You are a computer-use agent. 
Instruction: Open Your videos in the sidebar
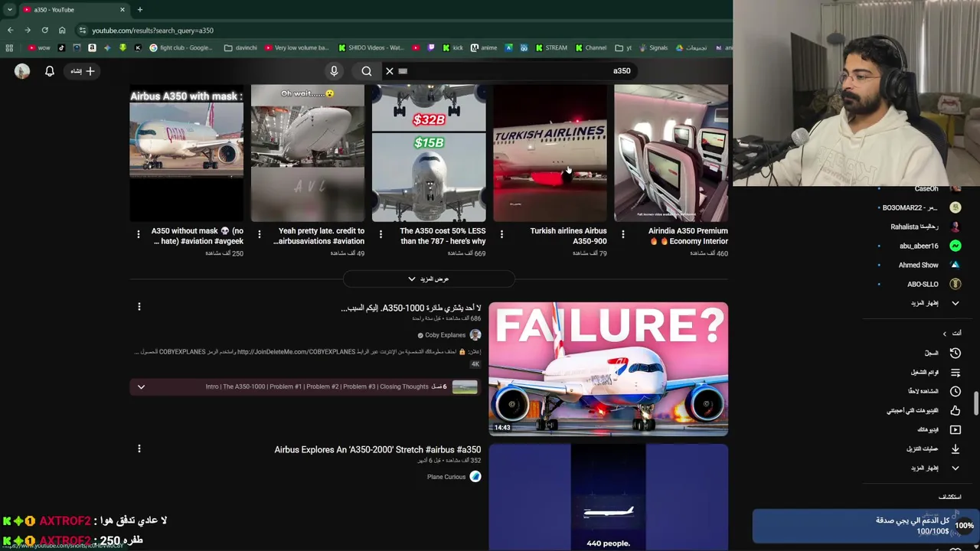[939, 429]
